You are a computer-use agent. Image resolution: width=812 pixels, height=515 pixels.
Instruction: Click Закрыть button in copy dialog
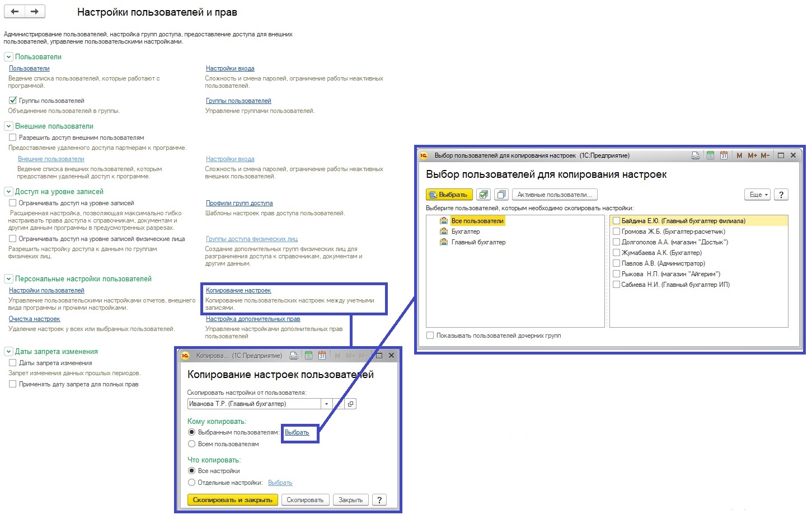click(x=350, y=500)
